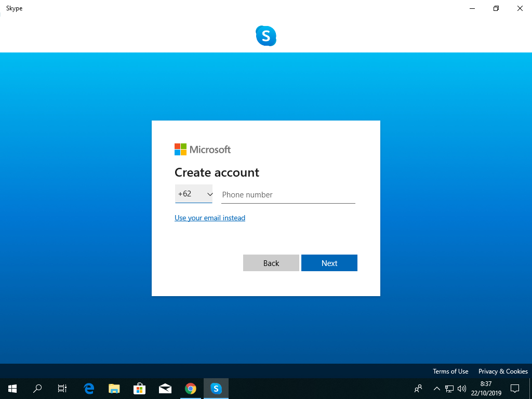The width and height of the screenshot is (532, 399).
Task: Minimize the Skype window
Action: pos(472,8)
